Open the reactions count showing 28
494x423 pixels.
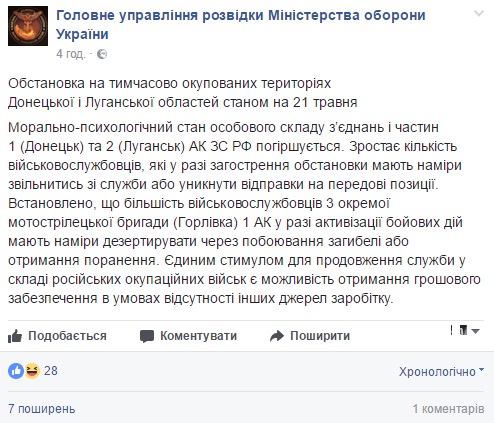coord(51,371)
